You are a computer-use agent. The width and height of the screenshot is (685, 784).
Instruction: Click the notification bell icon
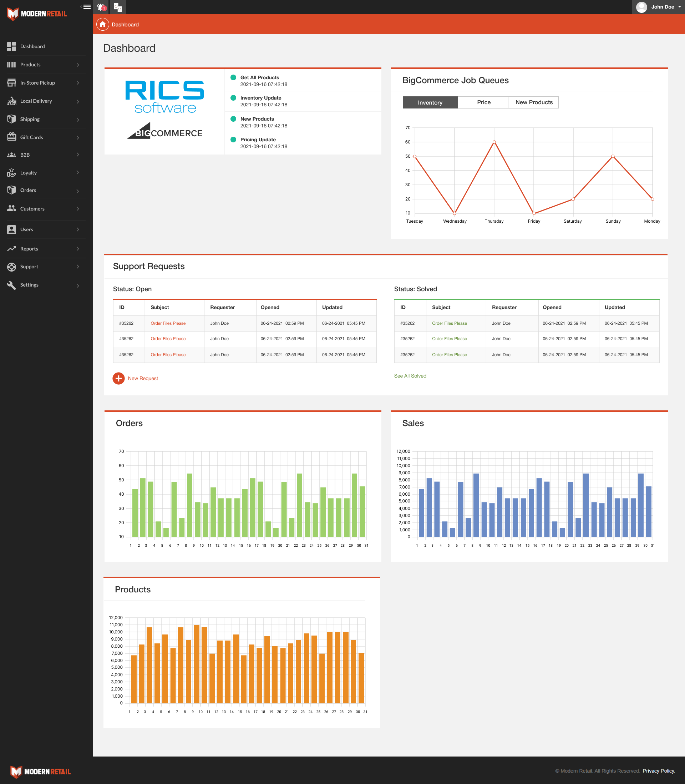[x=101, y=7]
